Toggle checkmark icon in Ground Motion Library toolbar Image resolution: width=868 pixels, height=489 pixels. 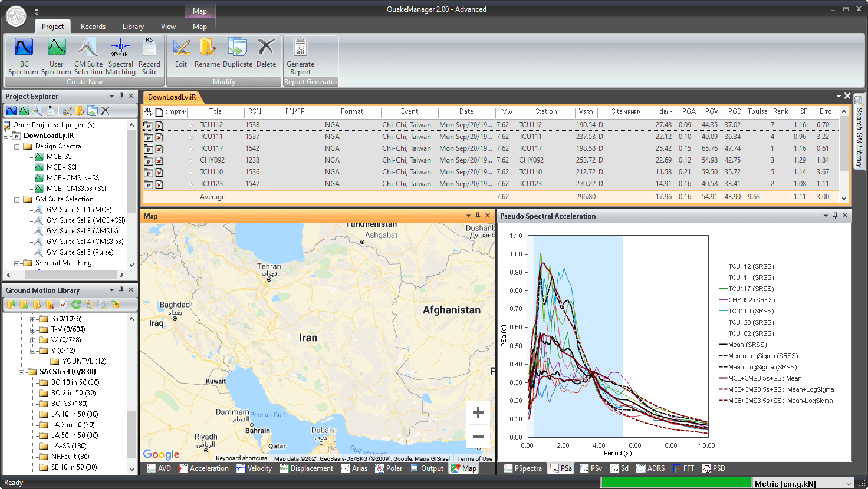coord(63,305)
